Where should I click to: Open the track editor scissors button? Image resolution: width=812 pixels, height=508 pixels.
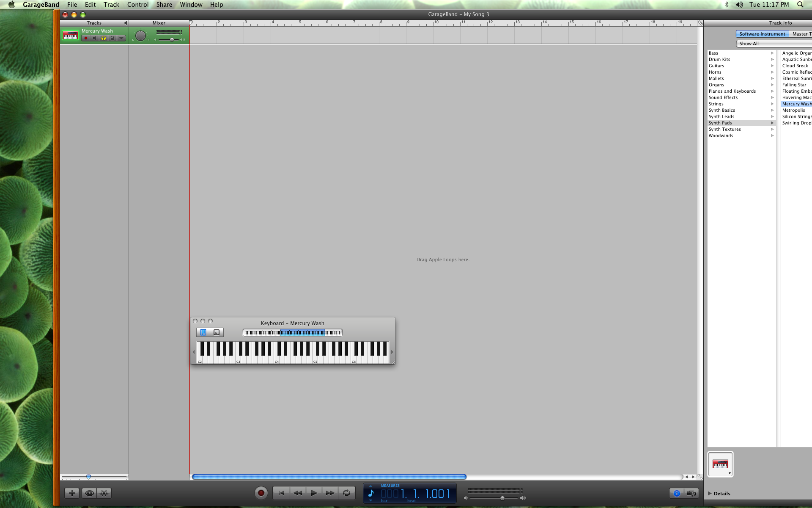tap(104, 493)
